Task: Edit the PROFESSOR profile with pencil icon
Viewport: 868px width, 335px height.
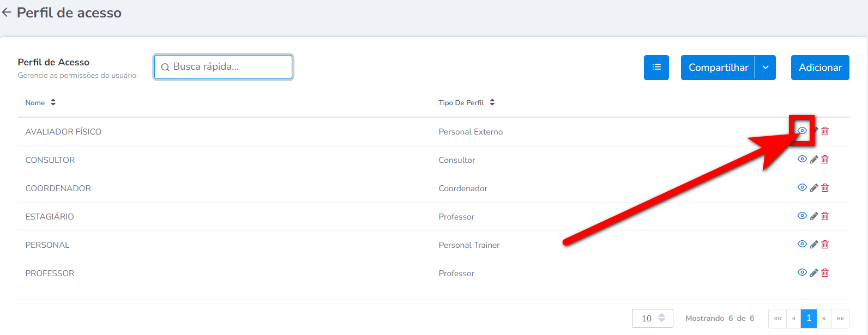Action: 813,273
